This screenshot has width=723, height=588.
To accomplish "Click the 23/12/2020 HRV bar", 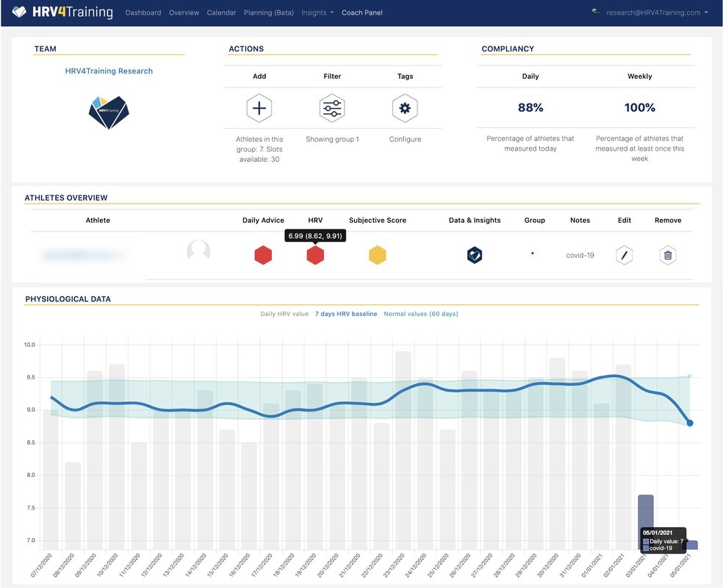I will tap(403, 451).
